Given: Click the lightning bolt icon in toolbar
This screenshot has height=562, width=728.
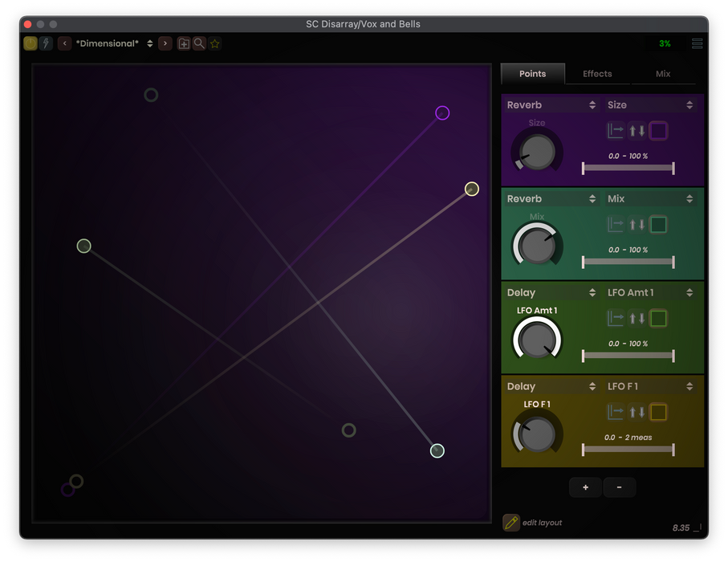Looking at the screenshot, I should point(46,43).
